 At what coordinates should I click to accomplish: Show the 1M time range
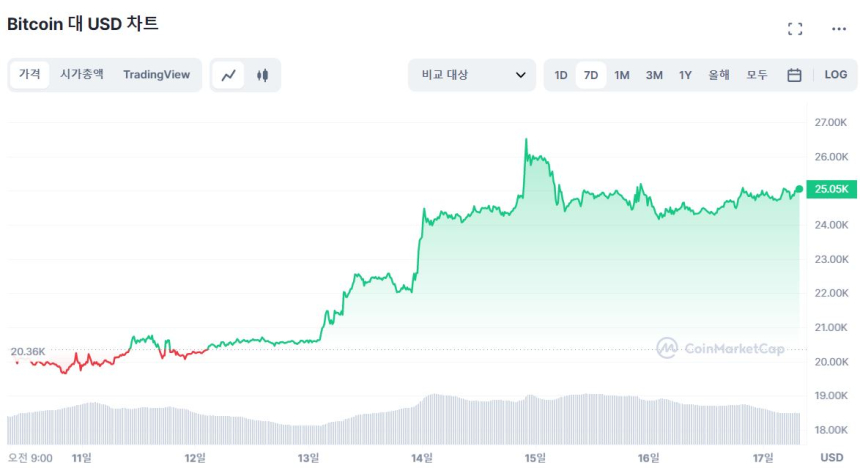click(622, 75)
